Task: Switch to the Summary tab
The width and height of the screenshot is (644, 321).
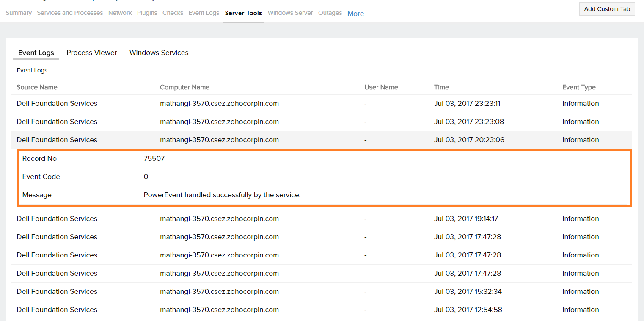Action: pos(18,13)
